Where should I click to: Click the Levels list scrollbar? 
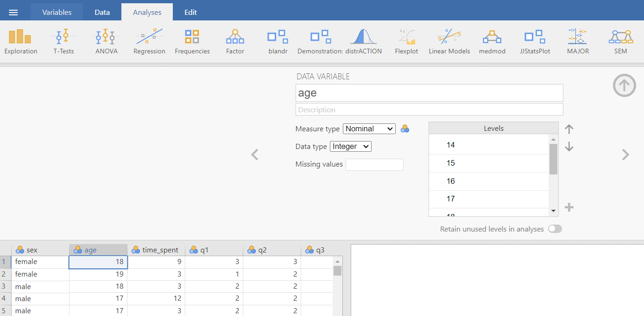pyautogui.click(x=553, y=159)
